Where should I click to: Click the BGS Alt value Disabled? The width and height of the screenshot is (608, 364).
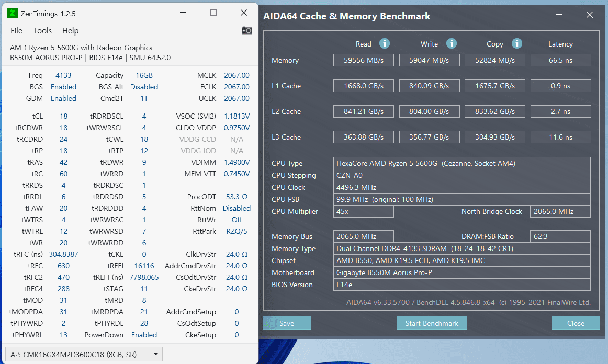[144, 87]
